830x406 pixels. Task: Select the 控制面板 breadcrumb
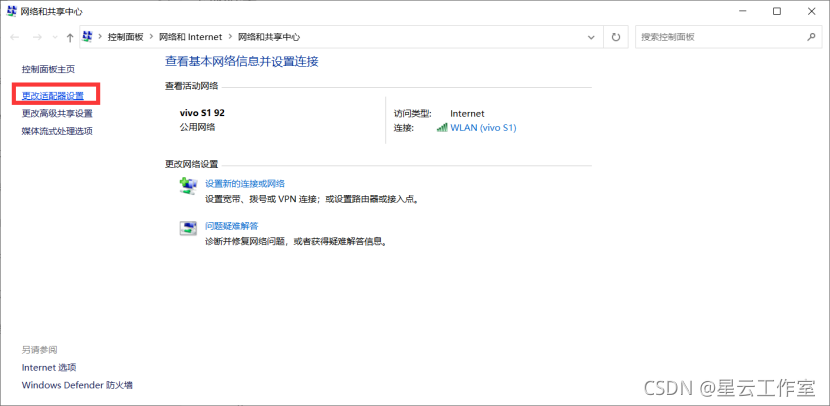(125, 37)
